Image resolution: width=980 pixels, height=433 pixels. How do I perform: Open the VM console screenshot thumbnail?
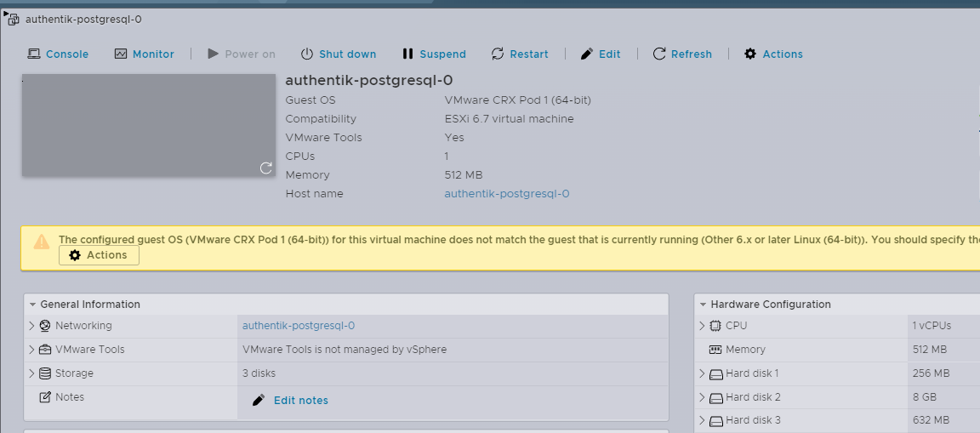(149, 125)
